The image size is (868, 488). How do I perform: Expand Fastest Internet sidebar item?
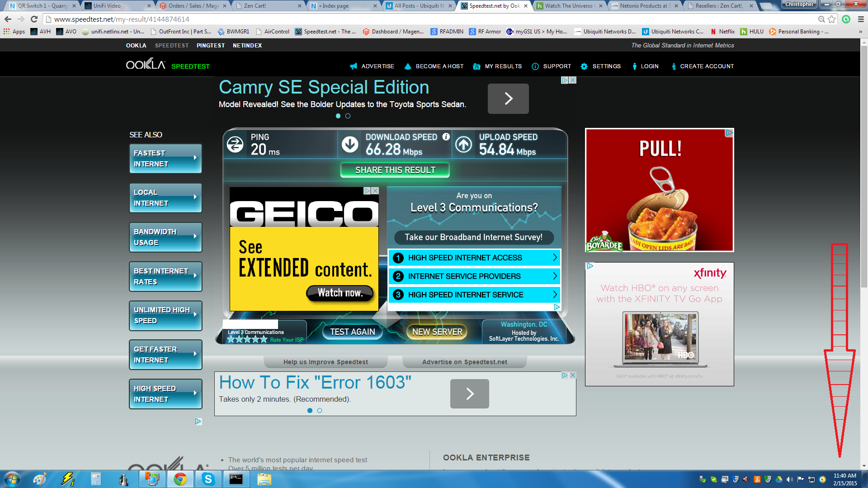165,159
